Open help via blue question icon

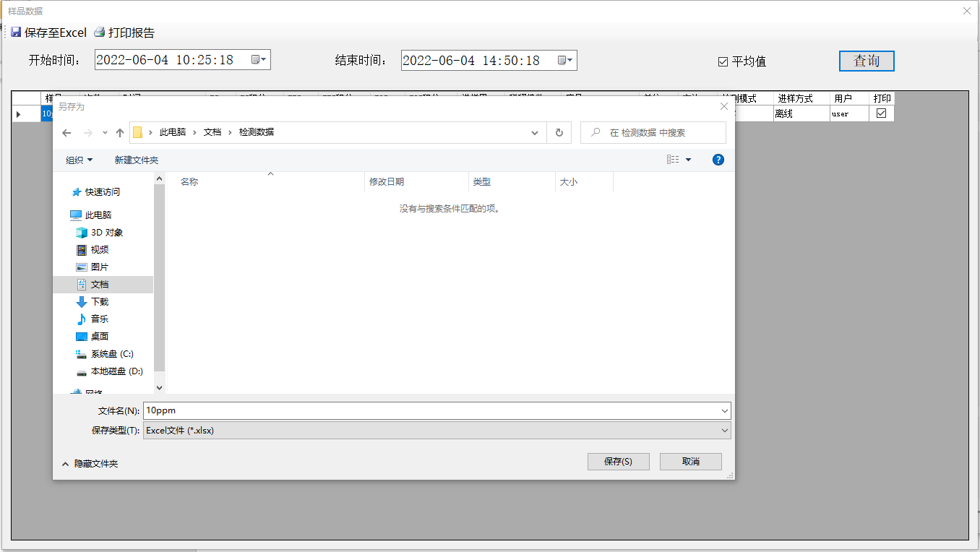pyautogui.click(x=718, y=160)
